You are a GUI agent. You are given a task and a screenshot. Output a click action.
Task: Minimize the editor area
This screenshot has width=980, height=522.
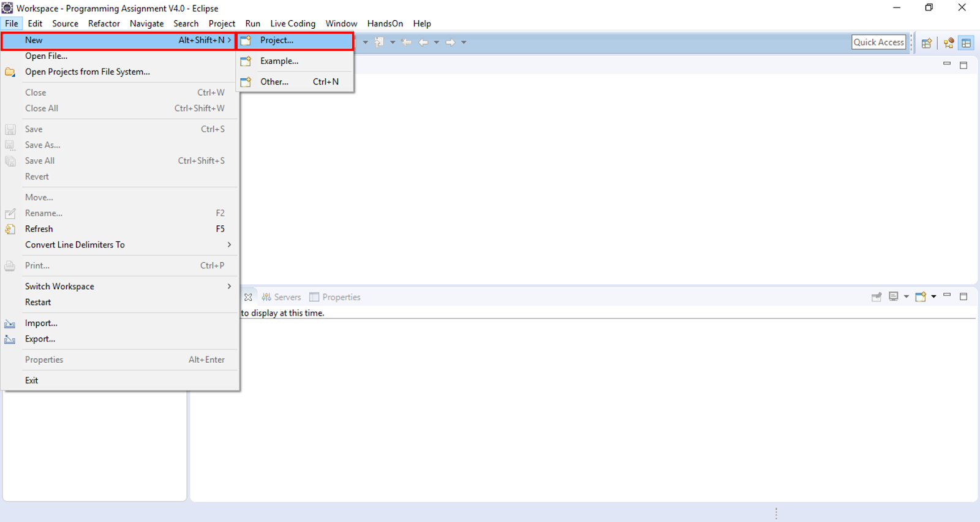click(x=947, y=64)
